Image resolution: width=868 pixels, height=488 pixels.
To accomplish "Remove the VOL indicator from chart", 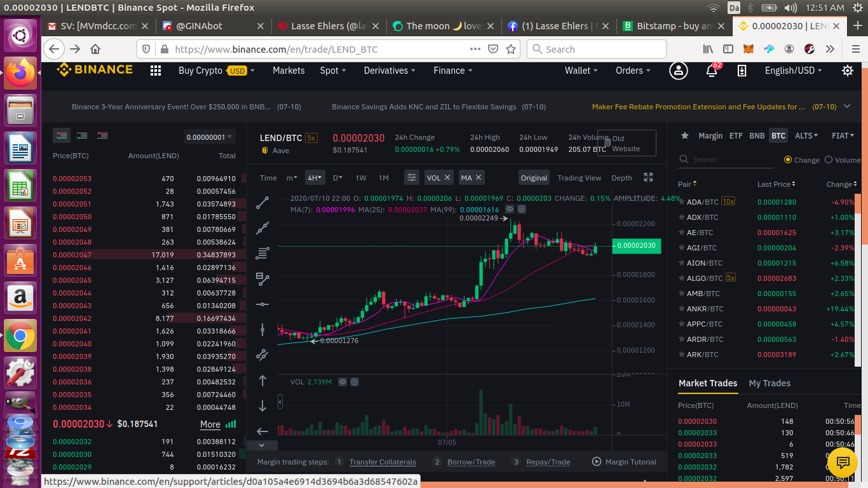I will click(447, 178).
